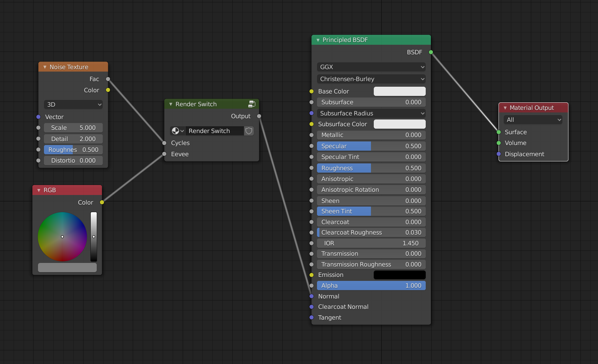Click the RGB node Color output socket
This screenshot has width=598, height=364.
tap(102, 203)
